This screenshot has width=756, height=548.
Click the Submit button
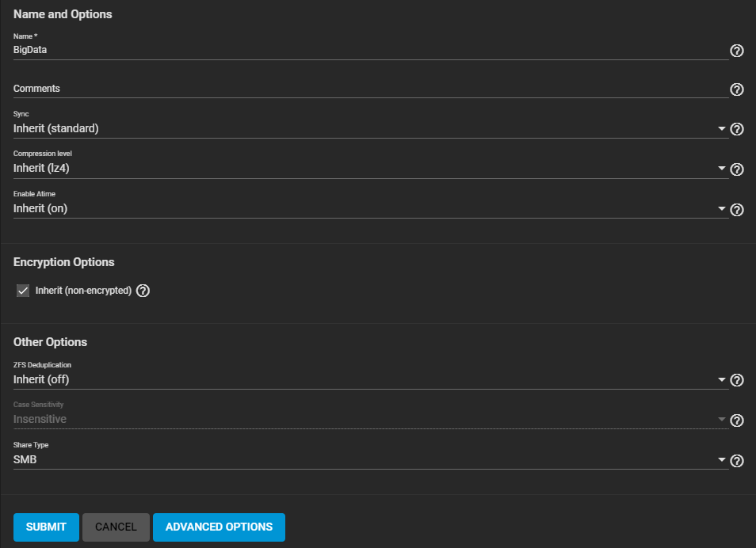tap(46, 527)
